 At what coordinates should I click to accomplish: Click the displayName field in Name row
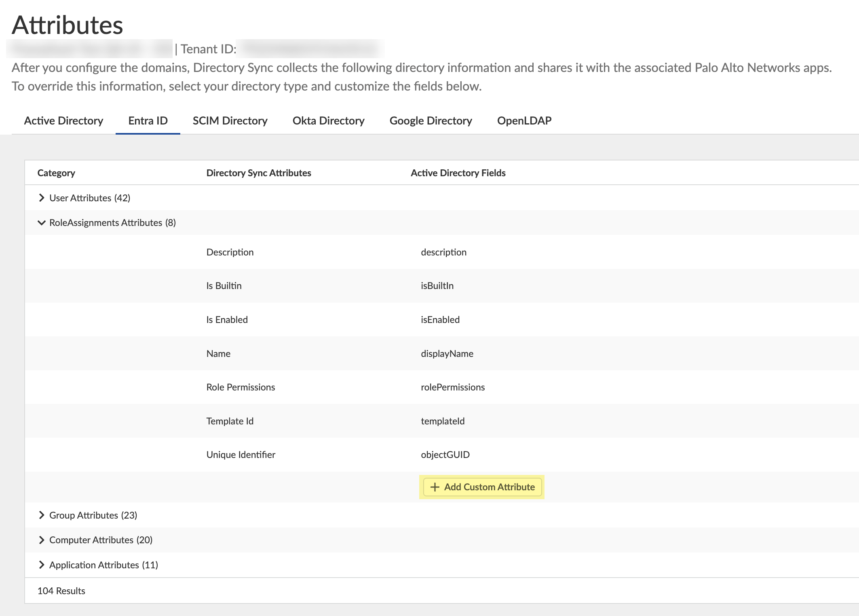[447, 354]
